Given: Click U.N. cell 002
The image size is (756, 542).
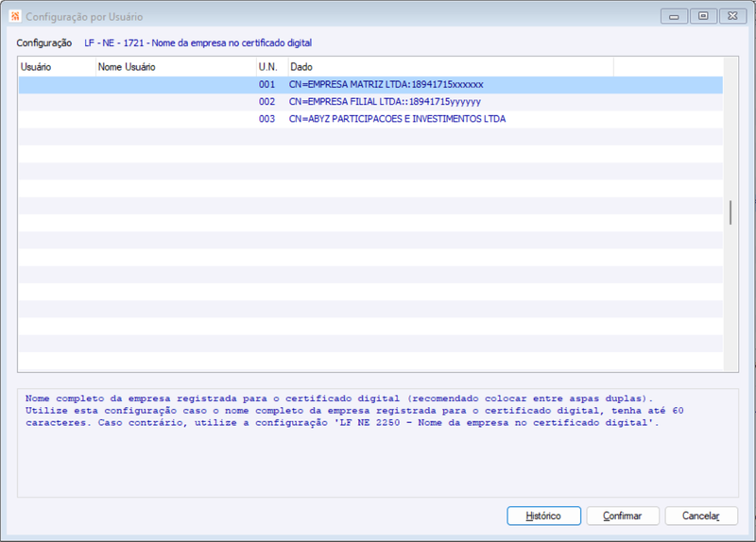Looking at the screenshot, I should (266, 102).
